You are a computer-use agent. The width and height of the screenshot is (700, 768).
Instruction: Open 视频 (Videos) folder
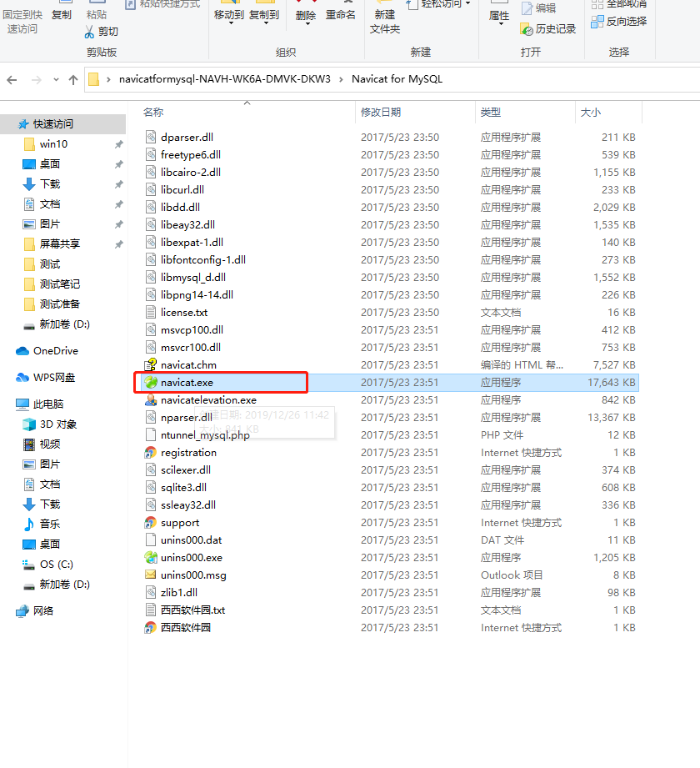(42, 444)
